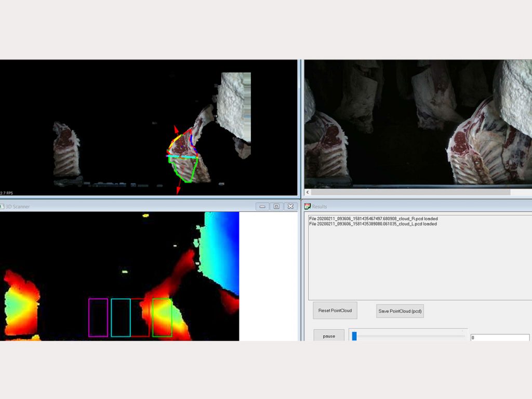Click the Results panel icon
This screenshot has width=532, height=399.
point(308,206)
